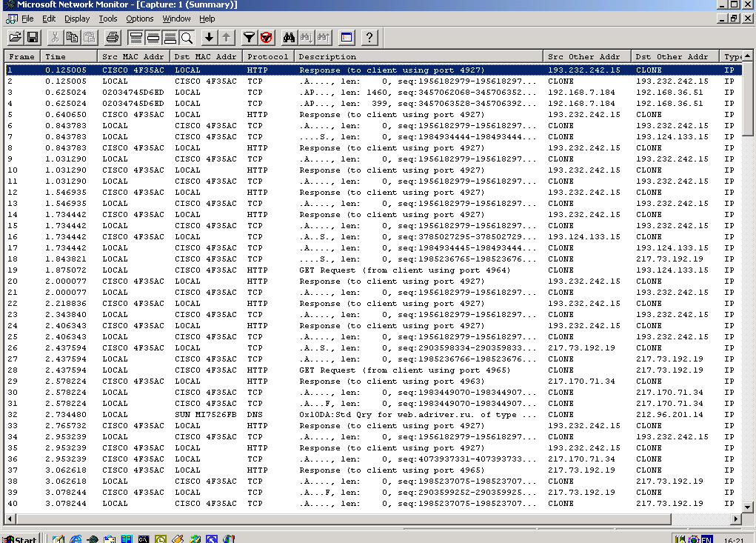The height and width of the screenshot is (543, 756).
Task: Click the vertical scrollbar down arrow
Action: 747,507
